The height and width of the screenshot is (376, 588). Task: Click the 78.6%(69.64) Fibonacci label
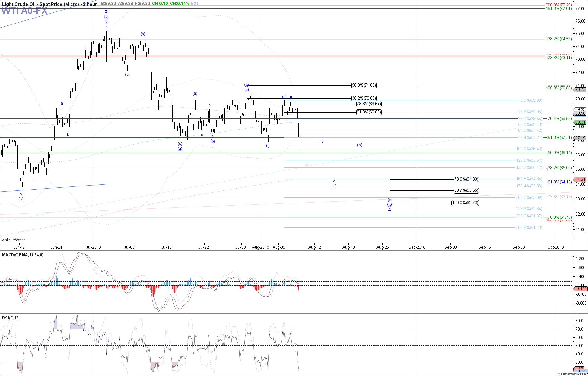pyautogui.click(x=369, y=104)
